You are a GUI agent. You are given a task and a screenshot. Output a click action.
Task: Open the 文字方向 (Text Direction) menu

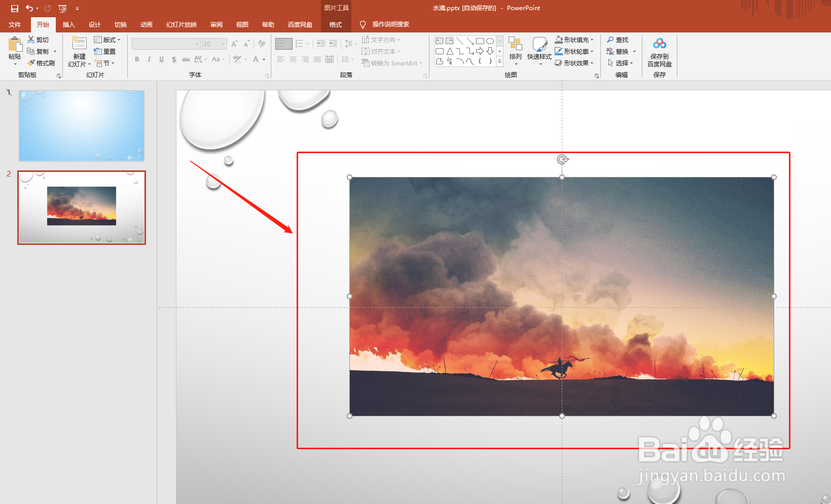coord(381,40)
